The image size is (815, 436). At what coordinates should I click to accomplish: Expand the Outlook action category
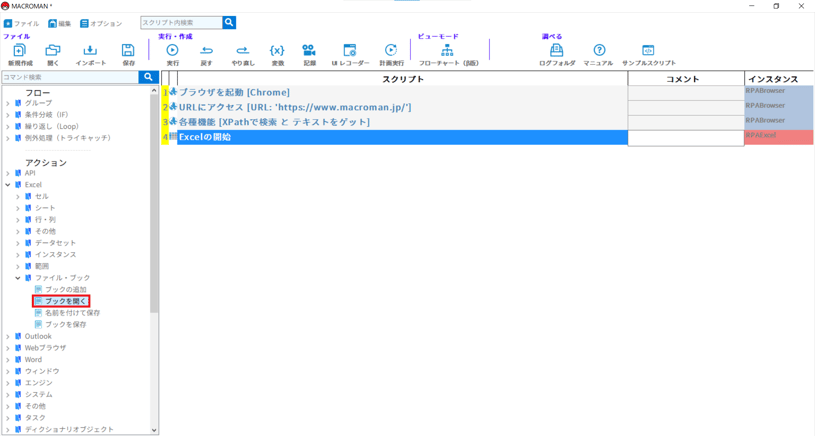pyautogui.click(x=8, y=337)
